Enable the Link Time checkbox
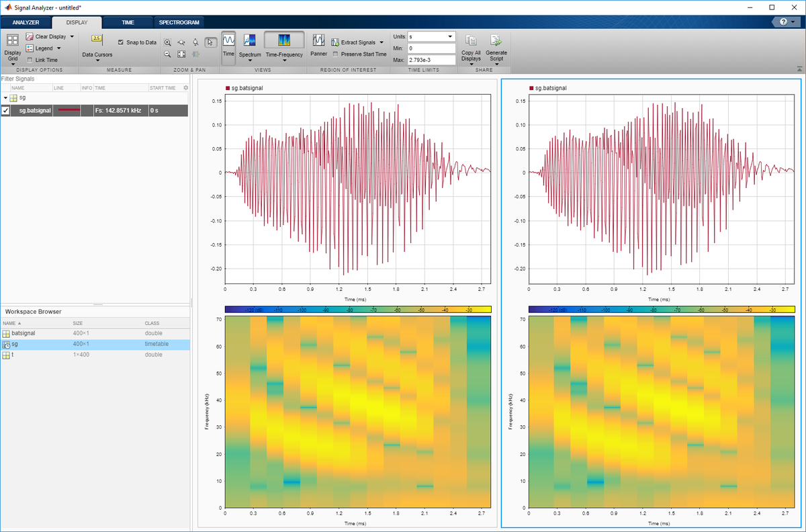The width and height of the screenshot is (806, 532). coord(30,60)
